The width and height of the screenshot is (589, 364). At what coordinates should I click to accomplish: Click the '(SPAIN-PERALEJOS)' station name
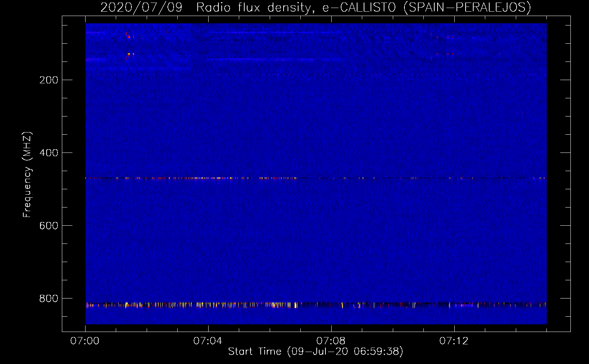467,7
